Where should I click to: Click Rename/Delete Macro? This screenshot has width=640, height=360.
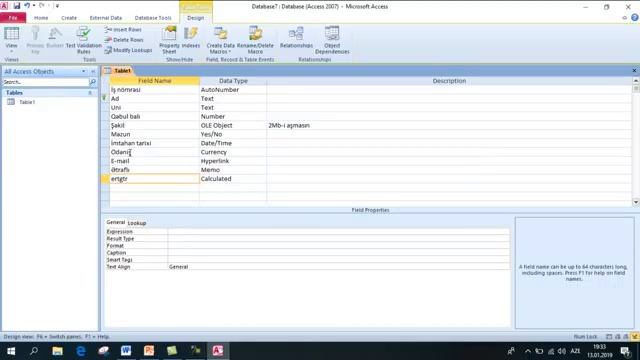[255, 40]
